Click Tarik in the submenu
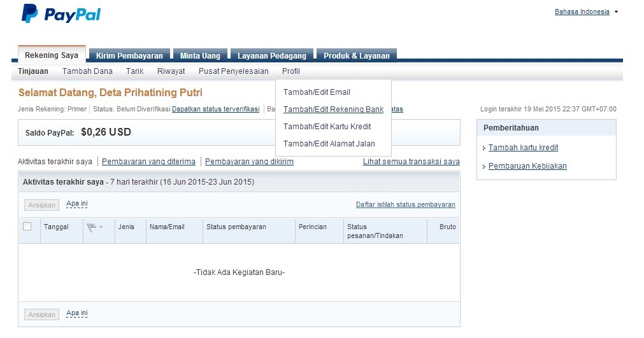Viewport: 644px width, 338px height. coord(134,71)
